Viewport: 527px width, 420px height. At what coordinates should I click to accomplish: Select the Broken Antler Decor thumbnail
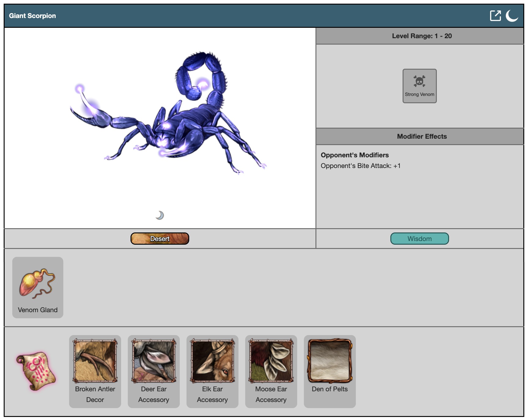[x=95, y=361]
